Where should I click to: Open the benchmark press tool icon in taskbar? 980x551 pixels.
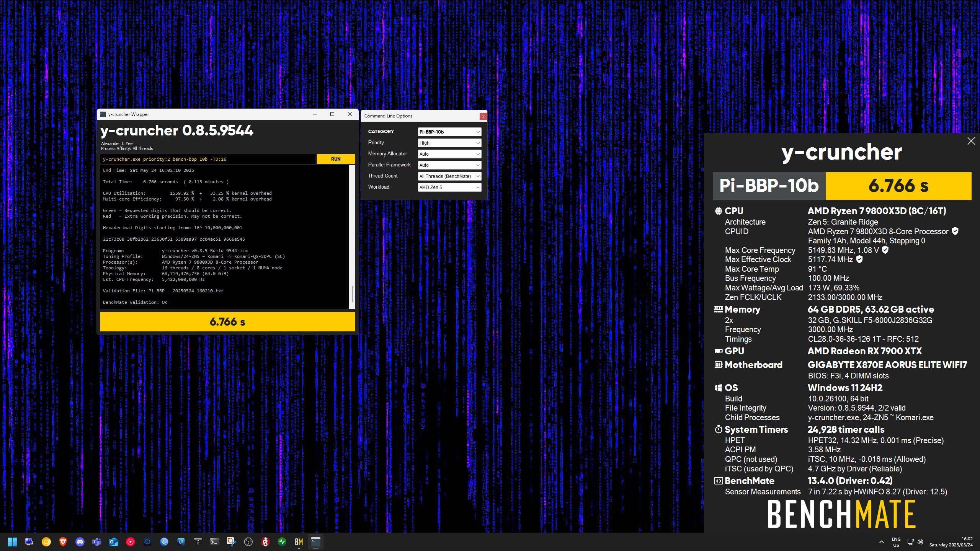(198, 542)
